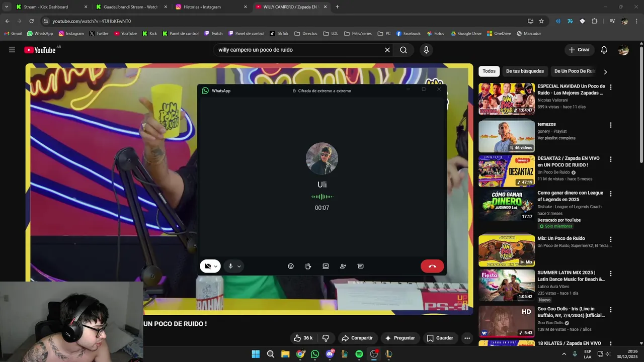Select De Un Poco De Ruido chip
Viewport: 644px width, 362px height.
point(574,71)
